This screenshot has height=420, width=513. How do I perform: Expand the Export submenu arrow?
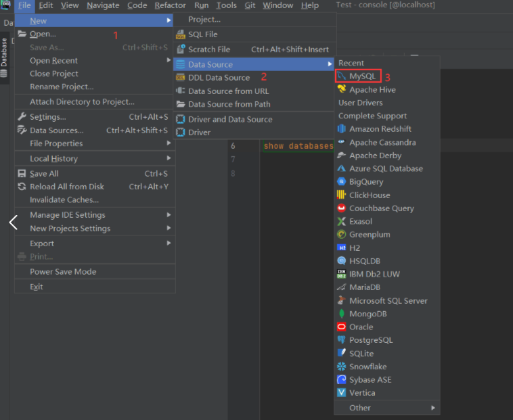(x=169, y=243)
